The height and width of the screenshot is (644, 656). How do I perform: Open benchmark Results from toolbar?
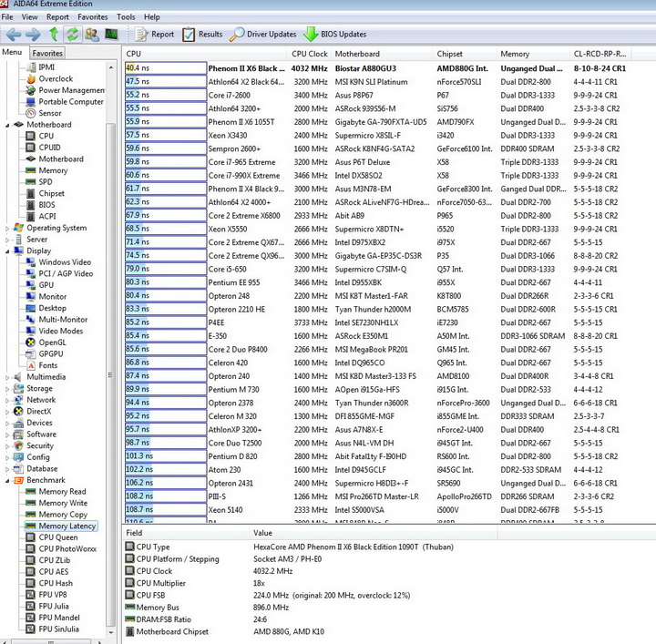point(202,35)
